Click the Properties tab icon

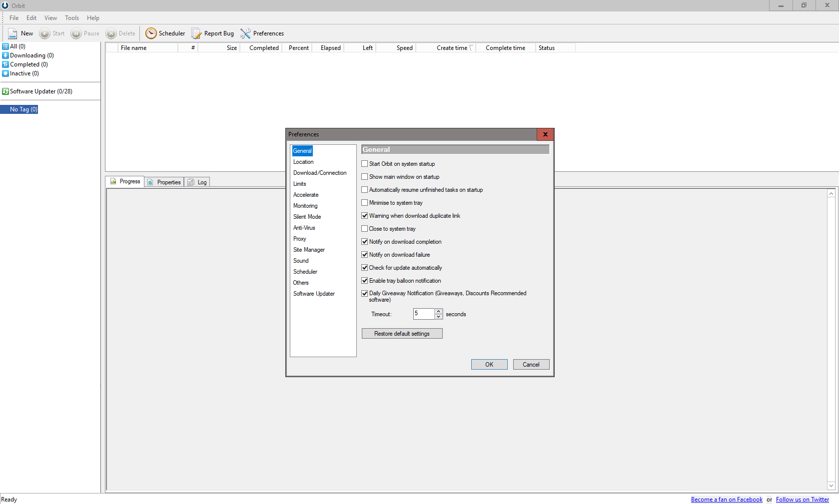coord(150,182)
